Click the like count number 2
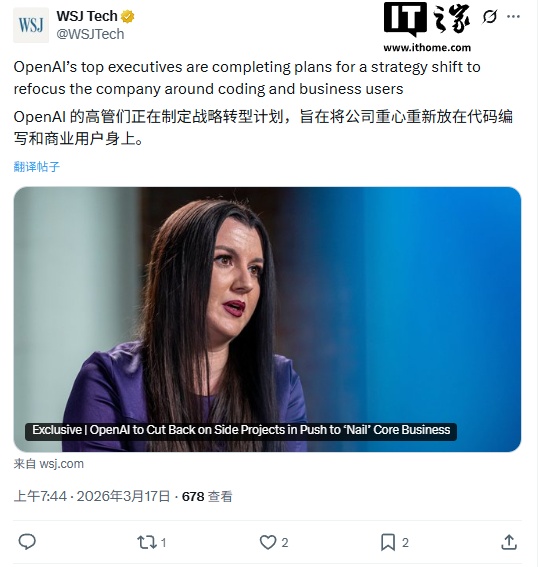Screen dimensions: 540x567 285,543
